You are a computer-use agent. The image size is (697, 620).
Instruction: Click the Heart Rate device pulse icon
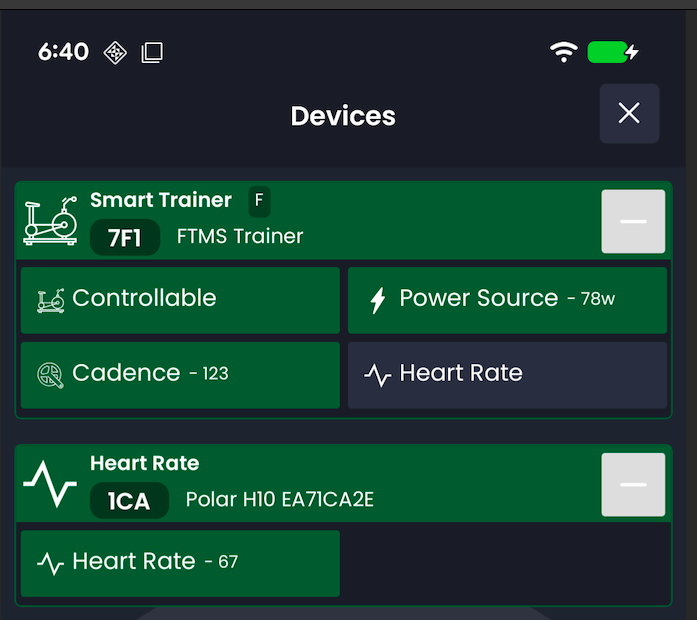(x=50, y=484)
